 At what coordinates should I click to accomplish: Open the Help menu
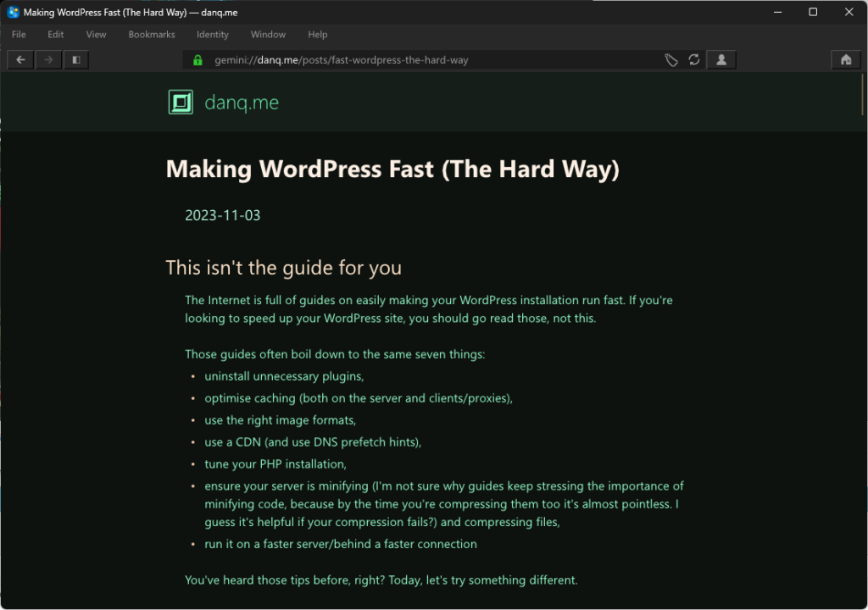click(x=317, y=34)
